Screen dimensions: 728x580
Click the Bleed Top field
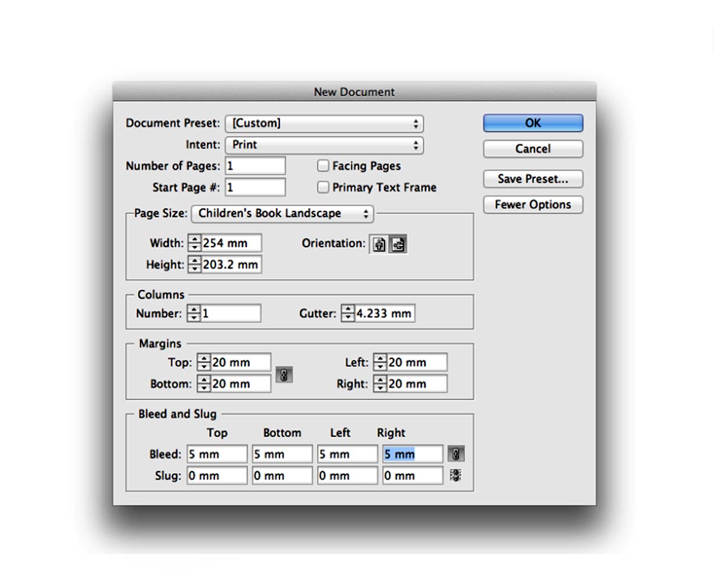[217, 454]
